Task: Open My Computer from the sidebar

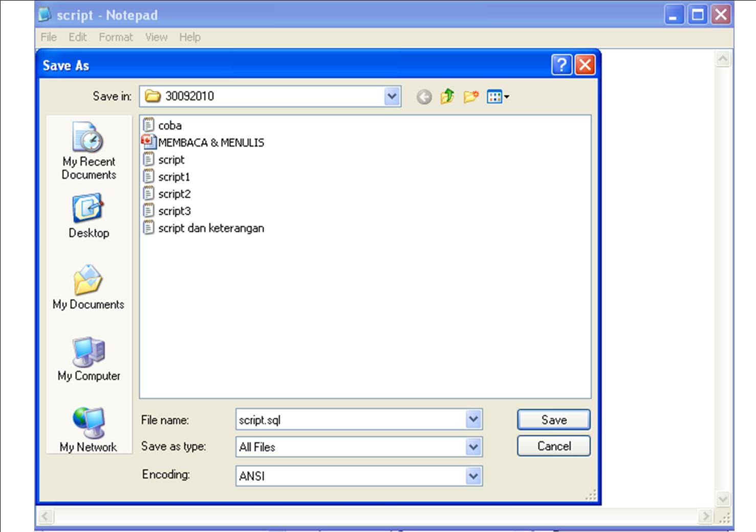Action: click(89, 358)
